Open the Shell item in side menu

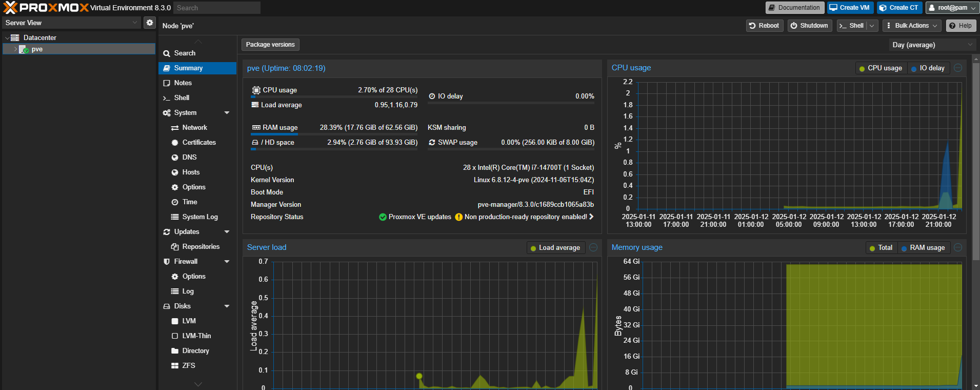tap(197, 98)
